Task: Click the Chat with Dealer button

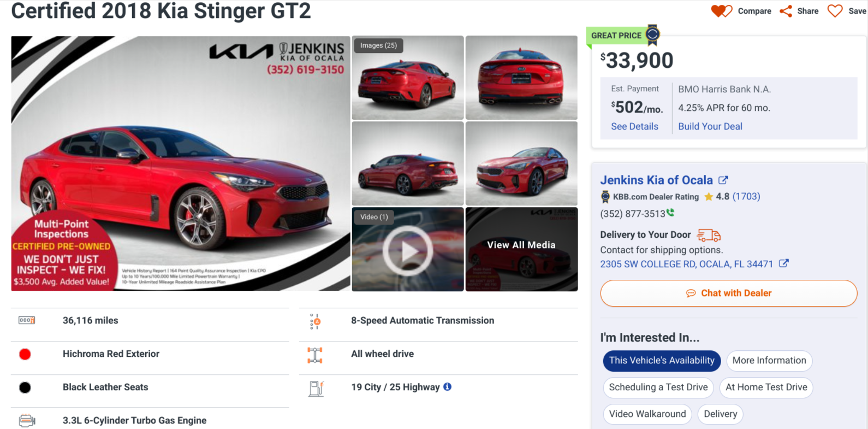Action: click(x=729, y=293)
